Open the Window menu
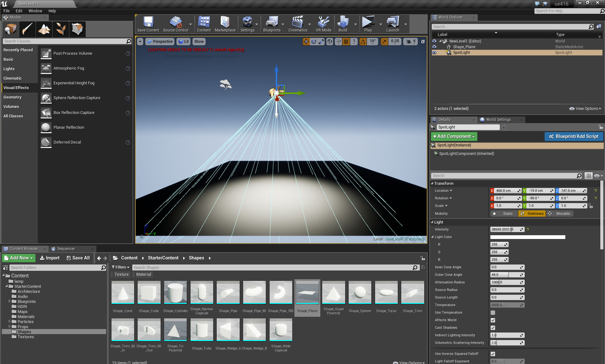This screenshot has width=605, height=364. click(35, 11)
